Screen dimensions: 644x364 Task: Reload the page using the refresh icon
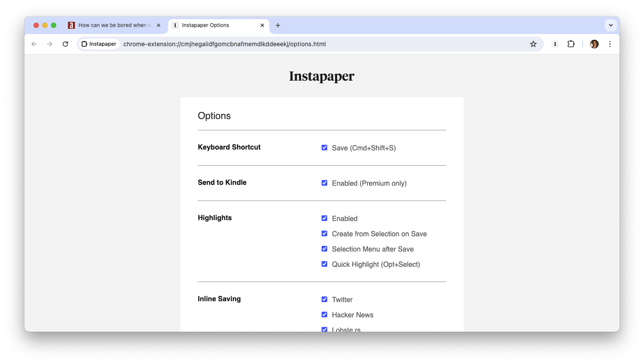click(65, 44)
